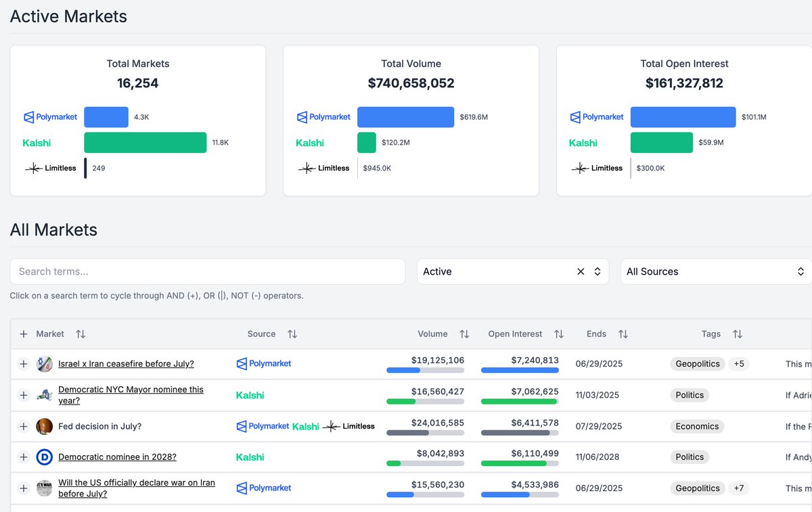Click the +7 tags badge

tap(739, 488)
